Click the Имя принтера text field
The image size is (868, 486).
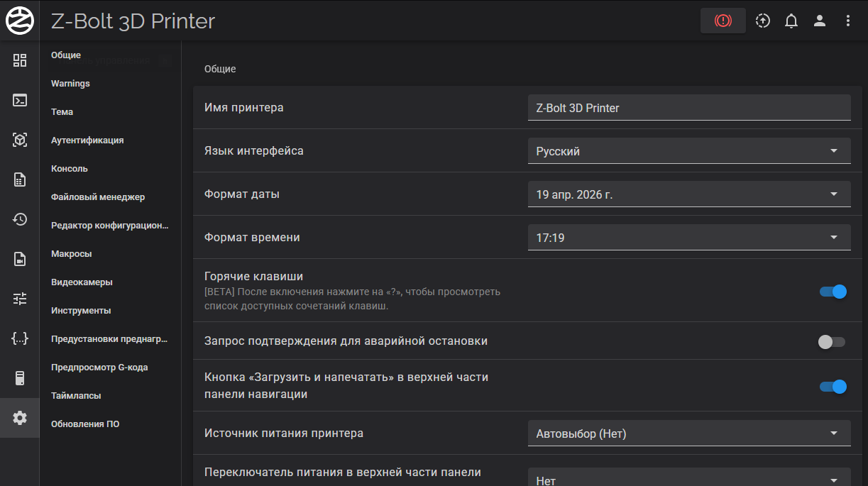(689, 108)
